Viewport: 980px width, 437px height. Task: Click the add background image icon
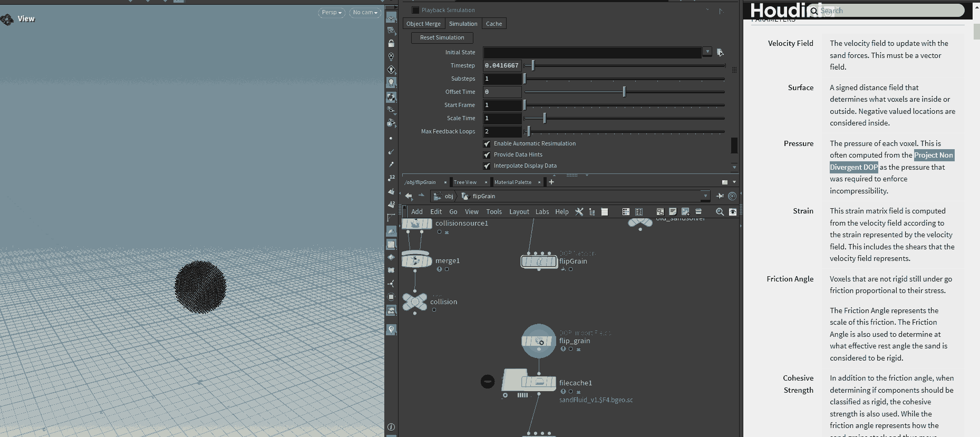tap(685, 212)
